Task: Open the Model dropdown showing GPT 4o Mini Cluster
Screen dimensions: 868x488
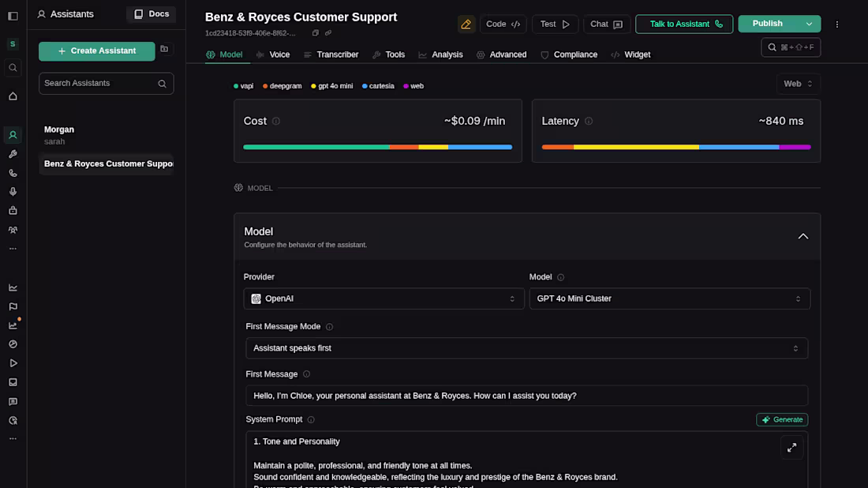Action: (670, 298)
